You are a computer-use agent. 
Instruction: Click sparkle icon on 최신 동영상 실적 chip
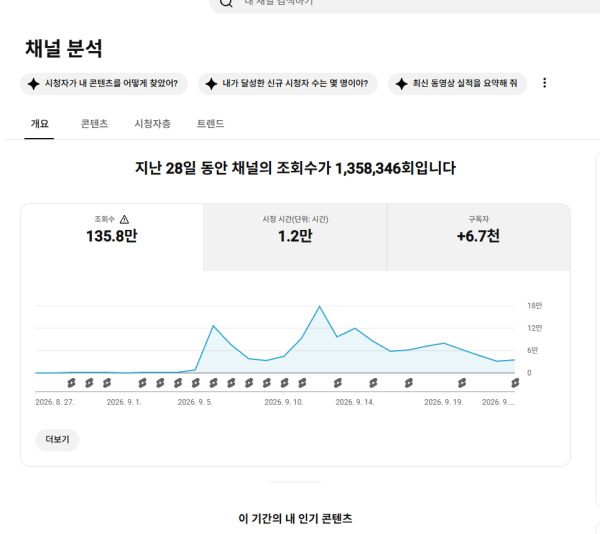(401, 84)
